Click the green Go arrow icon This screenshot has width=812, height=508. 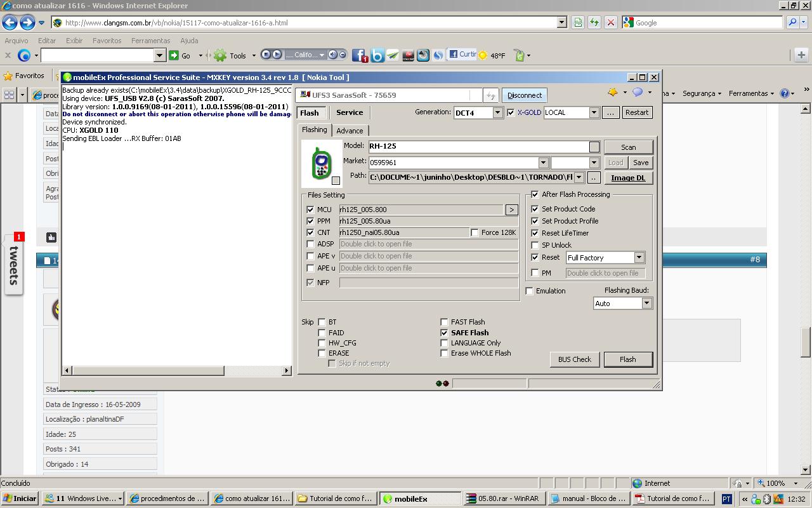pos(174,55)
